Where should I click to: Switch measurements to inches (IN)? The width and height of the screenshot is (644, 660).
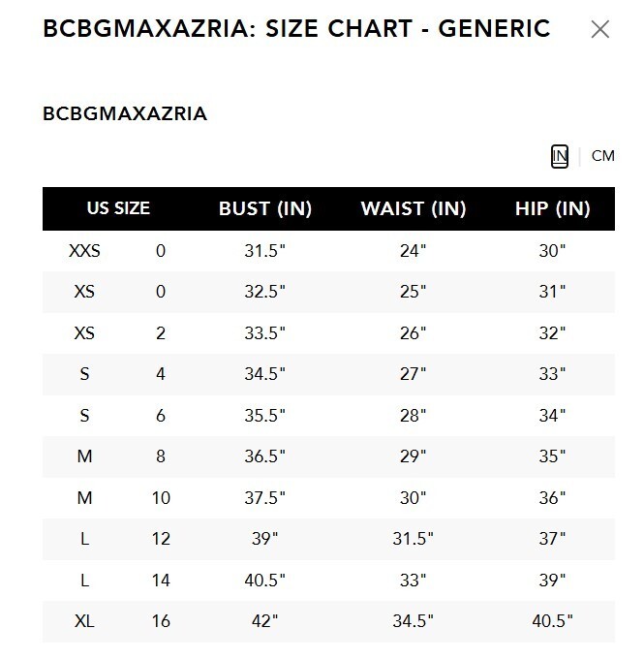tap(560, 156)
